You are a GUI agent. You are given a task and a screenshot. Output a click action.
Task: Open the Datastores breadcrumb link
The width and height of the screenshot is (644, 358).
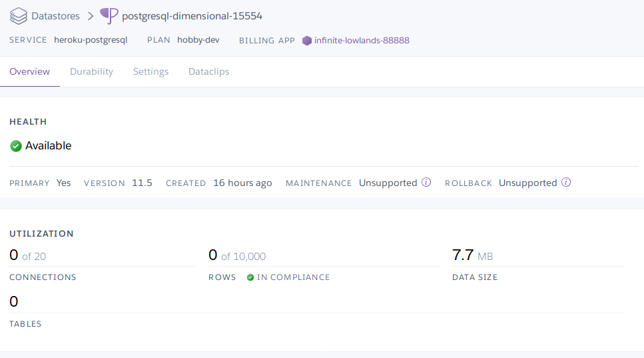click(55, 16)
